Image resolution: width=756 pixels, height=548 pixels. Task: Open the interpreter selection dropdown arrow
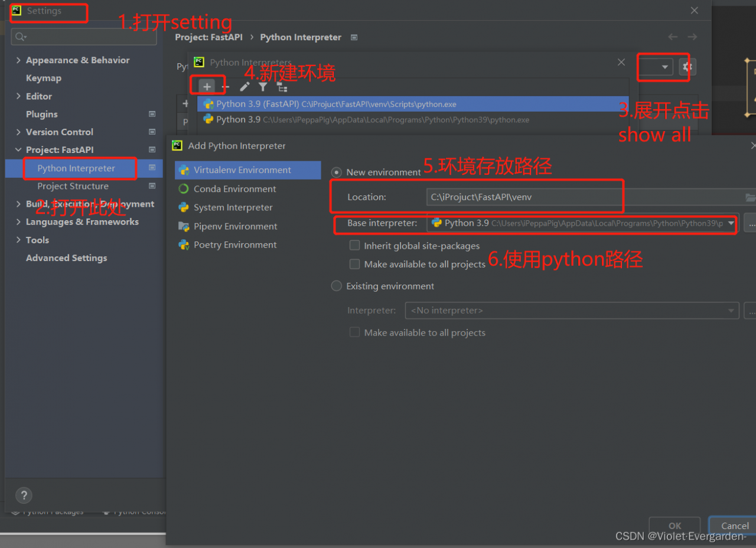point(665,67)
